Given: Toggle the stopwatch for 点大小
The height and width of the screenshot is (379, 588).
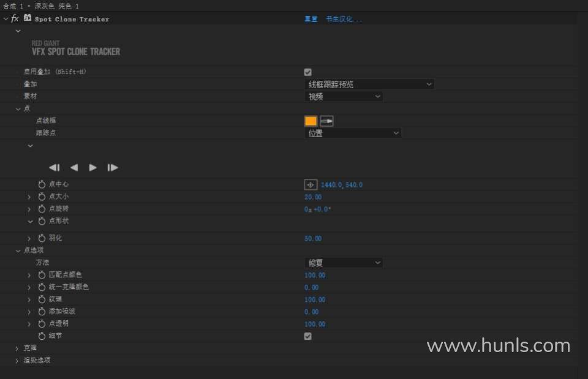Looking at the screenshot, I should 42,197.
